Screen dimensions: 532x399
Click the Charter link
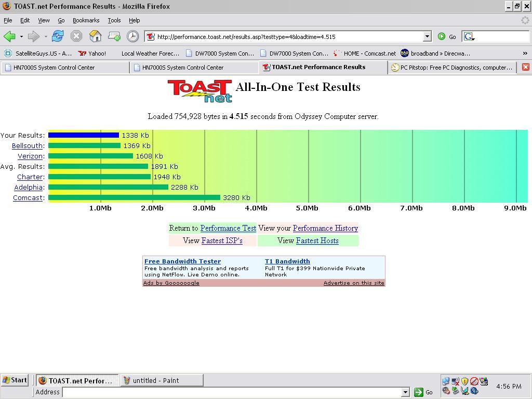(30, 177)
